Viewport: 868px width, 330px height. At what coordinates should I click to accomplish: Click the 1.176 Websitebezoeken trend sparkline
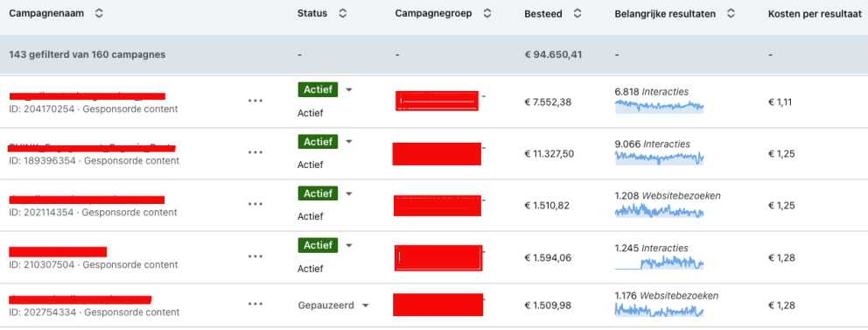[x=659, y=311]
